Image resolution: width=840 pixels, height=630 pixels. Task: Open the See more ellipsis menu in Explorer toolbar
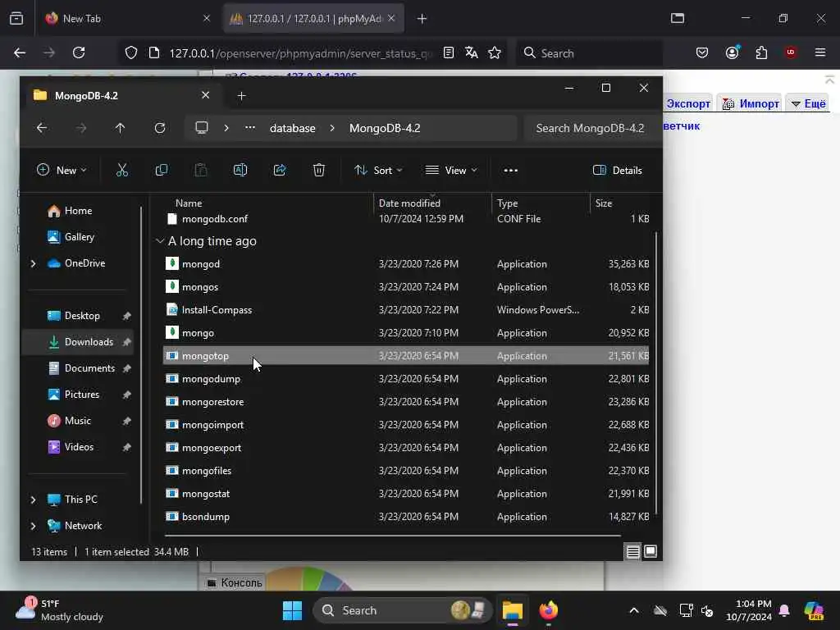click(510, 171)
